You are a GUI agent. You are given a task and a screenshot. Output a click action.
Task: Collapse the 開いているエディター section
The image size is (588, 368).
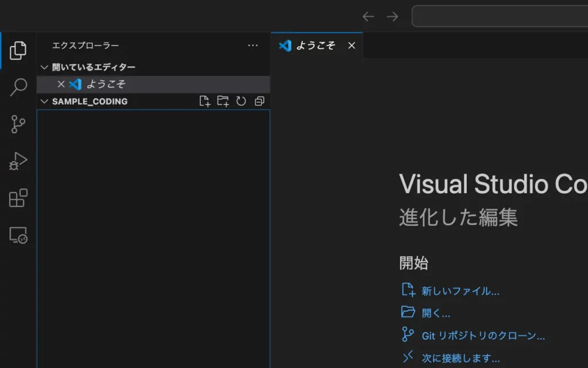click(x=44, y=67)
